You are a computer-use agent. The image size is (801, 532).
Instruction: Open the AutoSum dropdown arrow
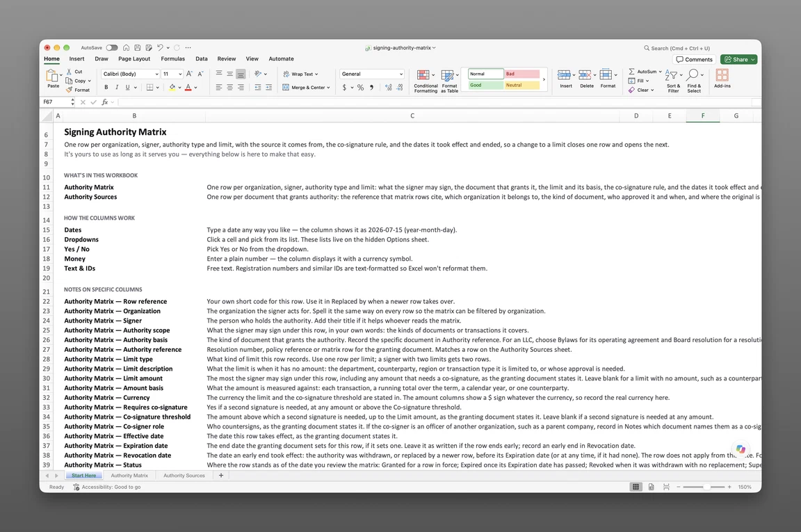point(660,72)
